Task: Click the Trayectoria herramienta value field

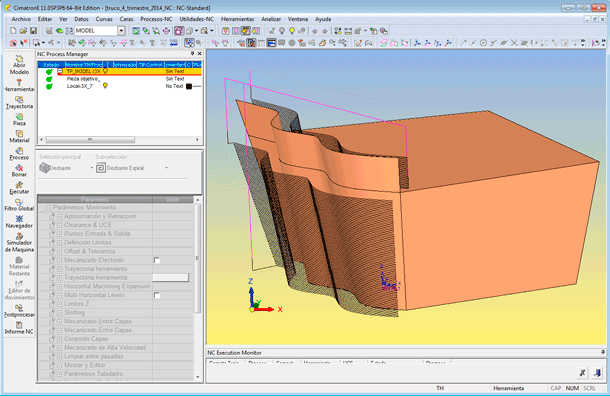Action: tap(170, 278)
